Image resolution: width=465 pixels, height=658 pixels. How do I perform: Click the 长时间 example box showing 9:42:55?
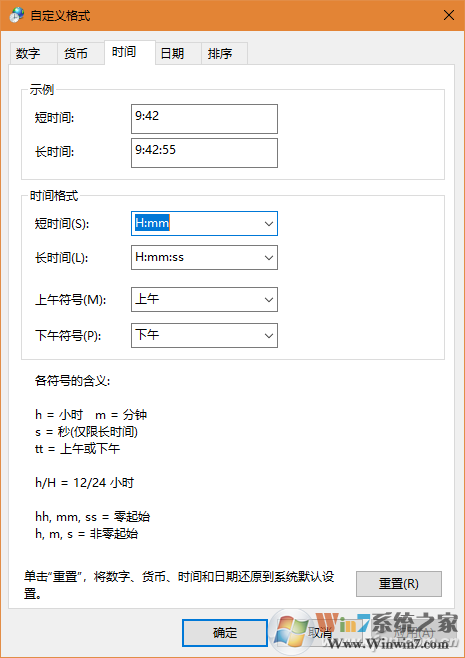[204, 153]
